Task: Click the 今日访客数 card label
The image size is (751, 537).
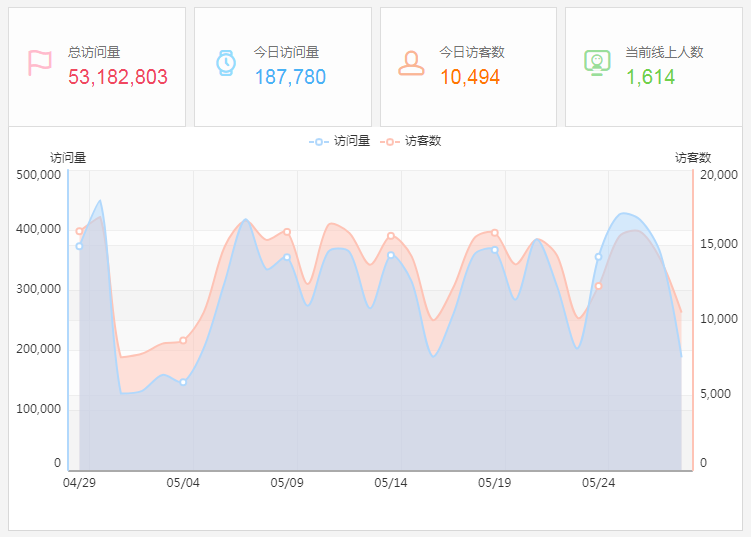Action: (x=472, y=52)
